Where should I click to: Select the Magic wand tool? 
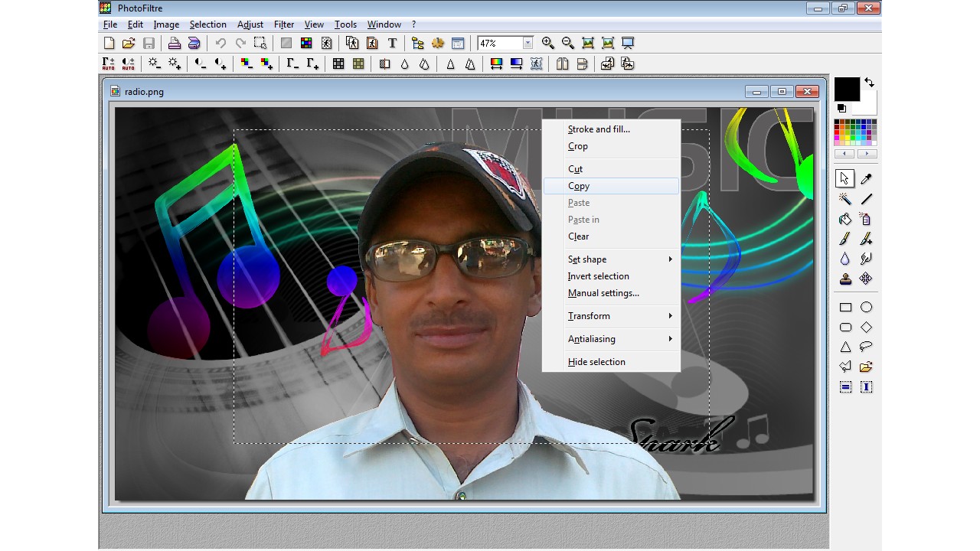pos(845,199)
